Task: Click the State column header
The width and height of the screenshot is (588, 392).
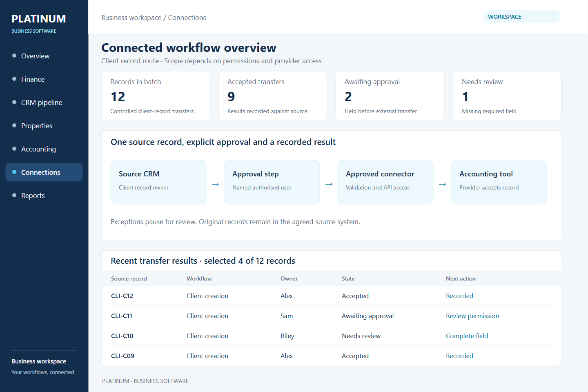Action: coord(348,278)
